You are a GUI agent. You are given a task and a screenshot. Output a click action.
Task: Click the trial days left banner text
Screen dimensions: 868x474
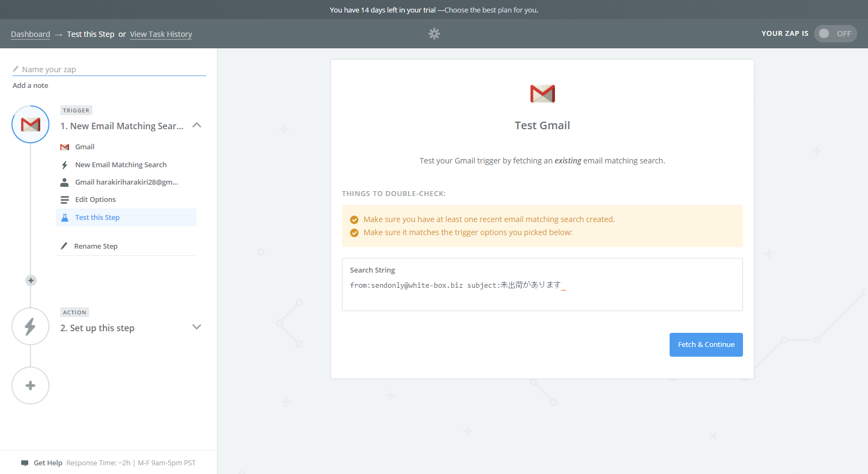coord(383,10)
